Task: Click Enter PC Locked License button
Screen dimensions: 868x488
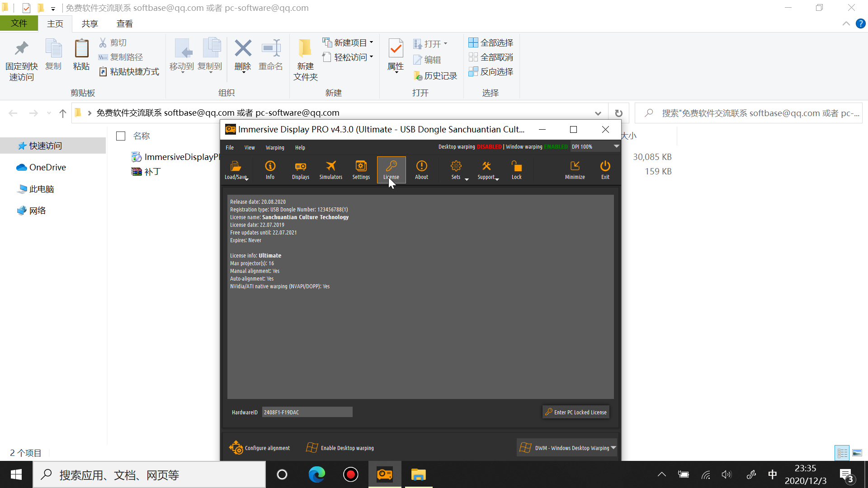Action: pyautogui.click(x=576, y=412)
